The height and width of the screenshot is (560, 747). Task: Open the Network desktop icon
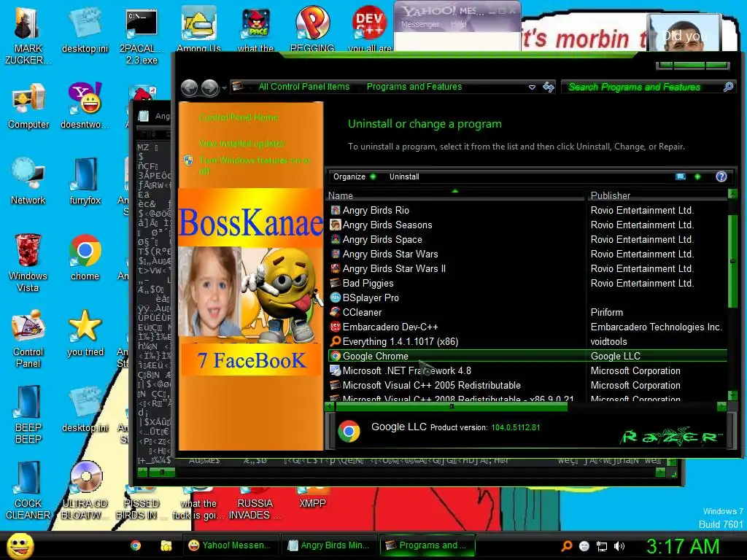click(x=28, y=181)
